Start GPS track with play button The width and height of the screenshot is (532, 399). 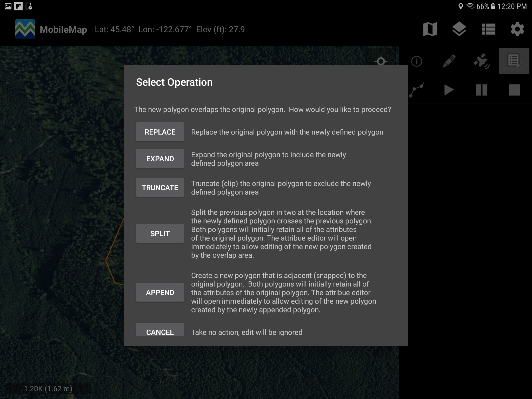(x=449, y=90)
